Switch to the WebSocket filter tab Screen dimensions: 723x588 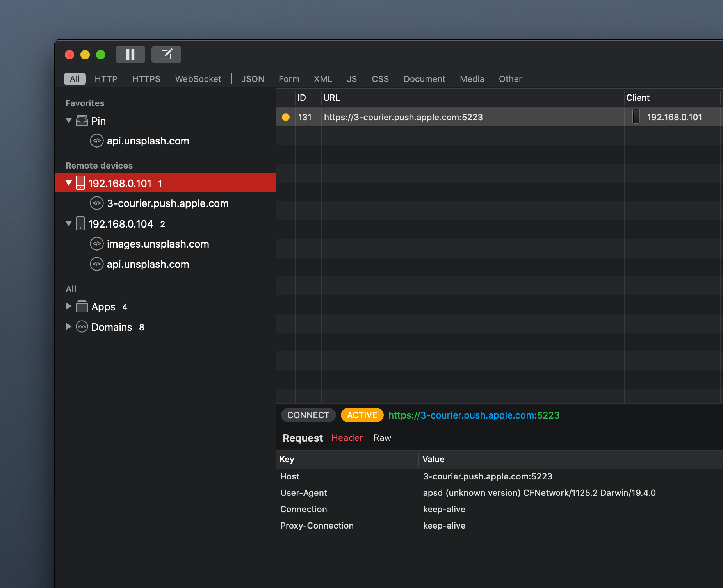click(198, 78)
